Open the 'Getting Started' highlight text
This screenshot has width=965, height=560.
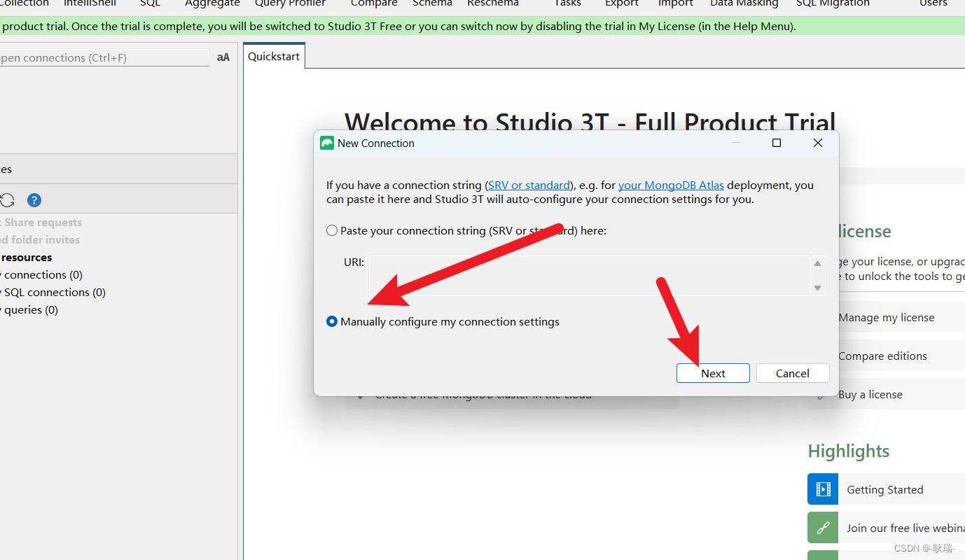coord(885,489)
